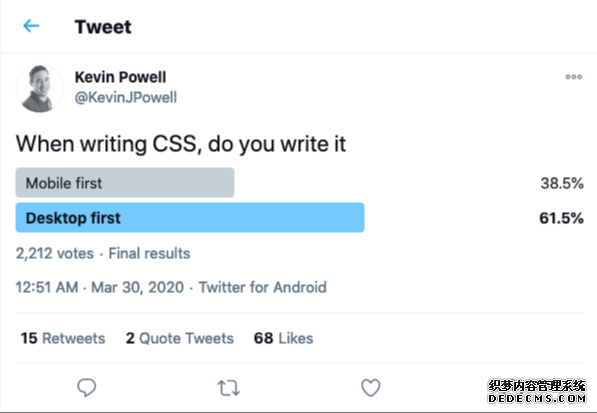Click the tweet text about writing CSS
The height and width of the screenshot is (413, 597).
click(181, 144)
